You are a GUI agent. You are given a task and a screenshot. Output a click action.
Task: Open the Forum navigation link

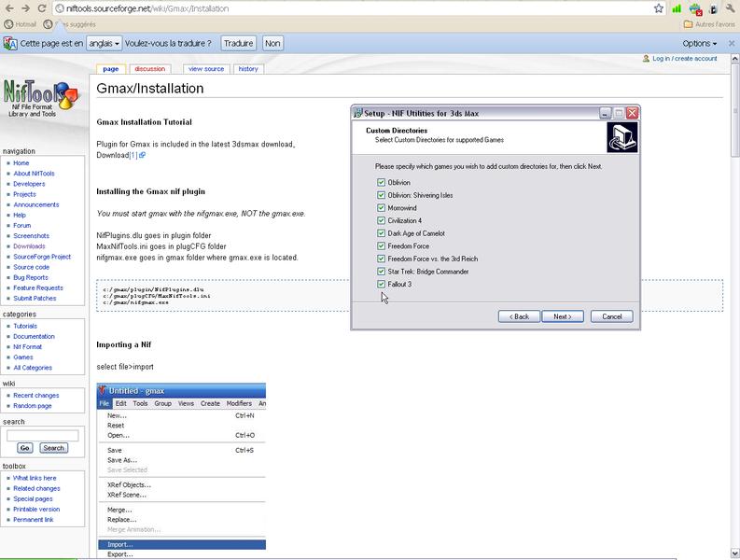coord(22,225)
